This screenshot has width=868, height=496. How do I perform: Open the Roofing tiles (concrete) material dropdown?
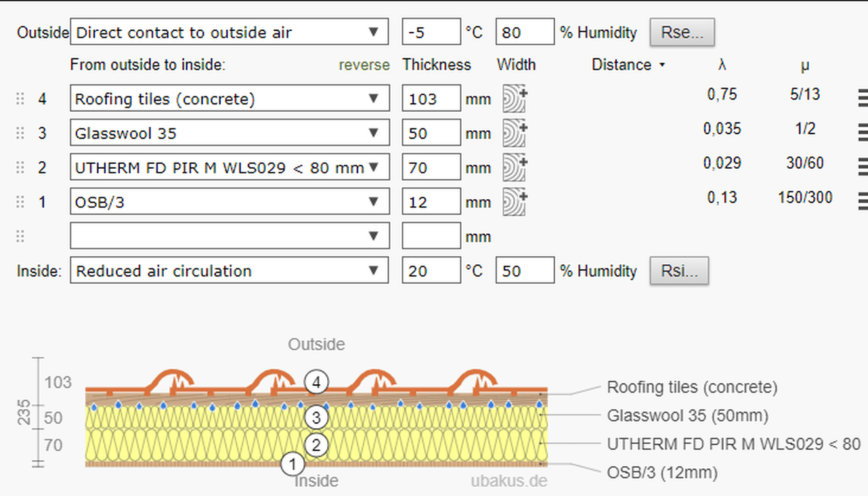point(229,99)
